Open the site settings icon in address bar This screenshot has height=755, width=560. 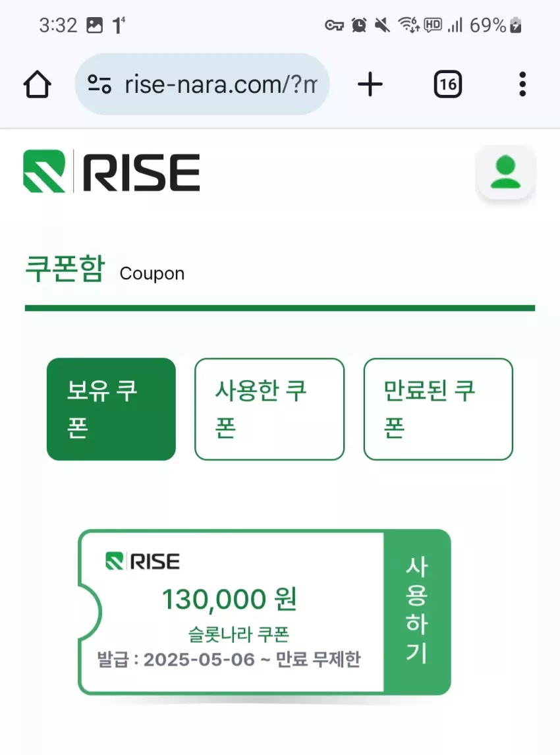coord(99,84)
